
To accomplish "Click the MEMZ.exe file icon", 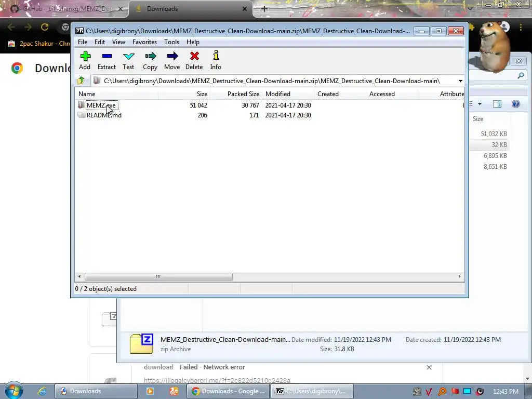I will point(81,105).
